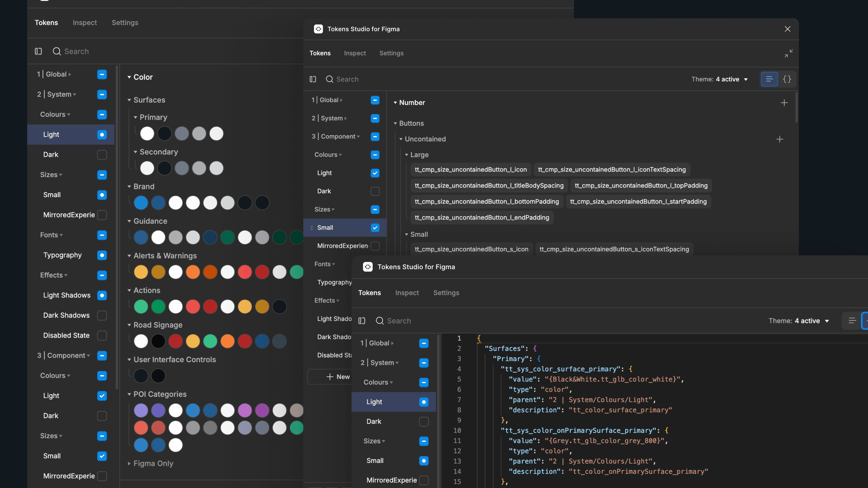Viewport: 868px width, 488px height.
Task: Switch to list view in front window
Action: (x=852, y=321)
